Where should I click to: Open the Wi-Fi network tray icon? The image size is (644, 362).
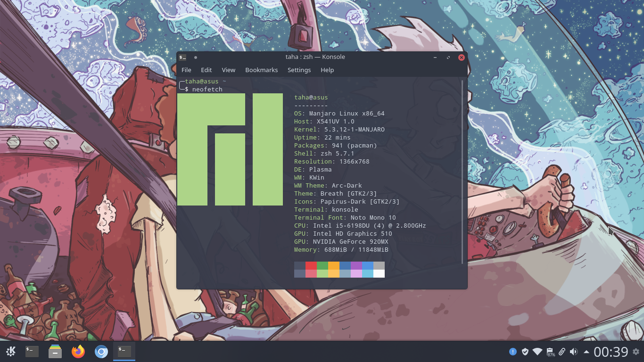click(x=537, y=352)
